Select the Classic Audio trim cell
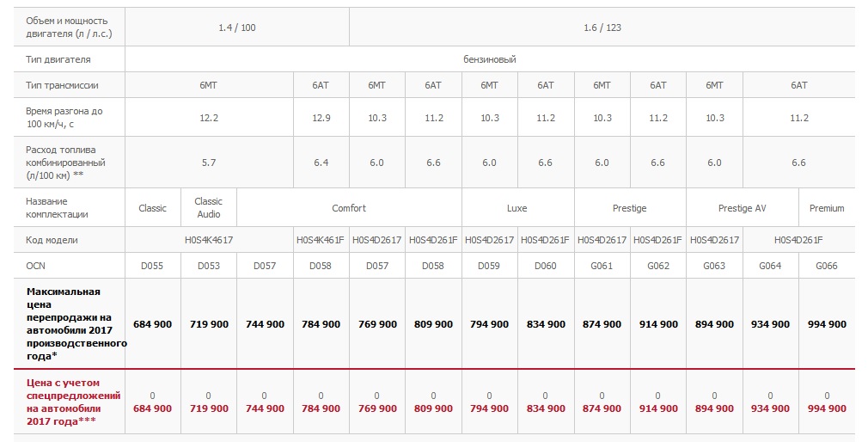Screen dimensions: 868x442 (x=209, y=208)
